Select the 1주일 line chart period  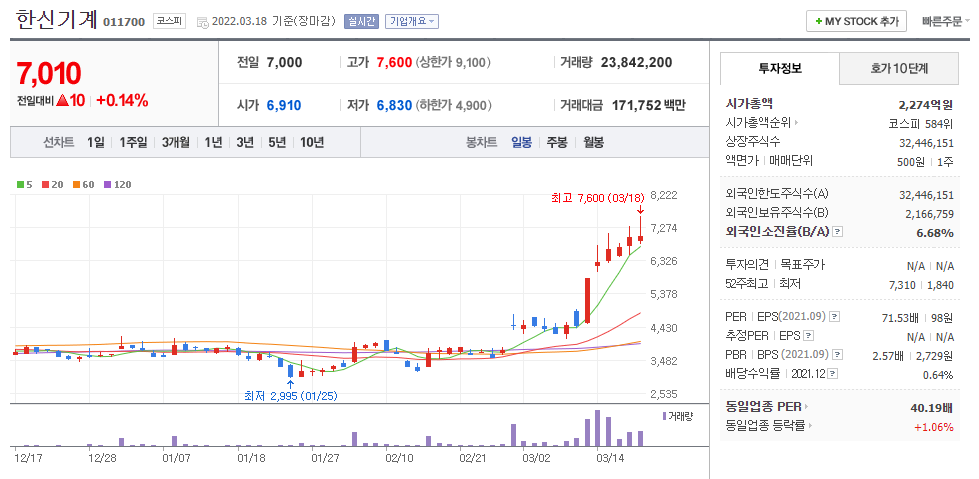133,142
